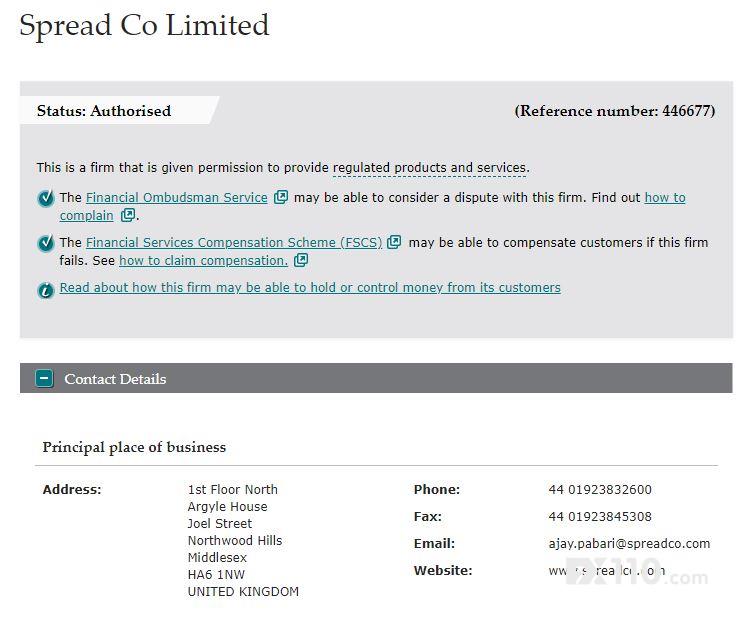Open the Financial Ombudsman Service link
The height and width of the screenshot is (625, 749).
pyautogui.click(x=177, y=198)
